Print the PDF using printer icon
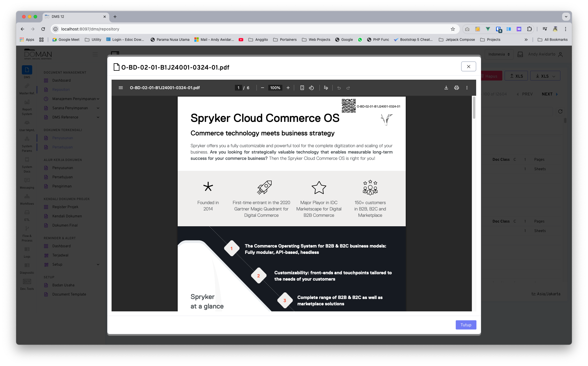 (x=457, y=88)
